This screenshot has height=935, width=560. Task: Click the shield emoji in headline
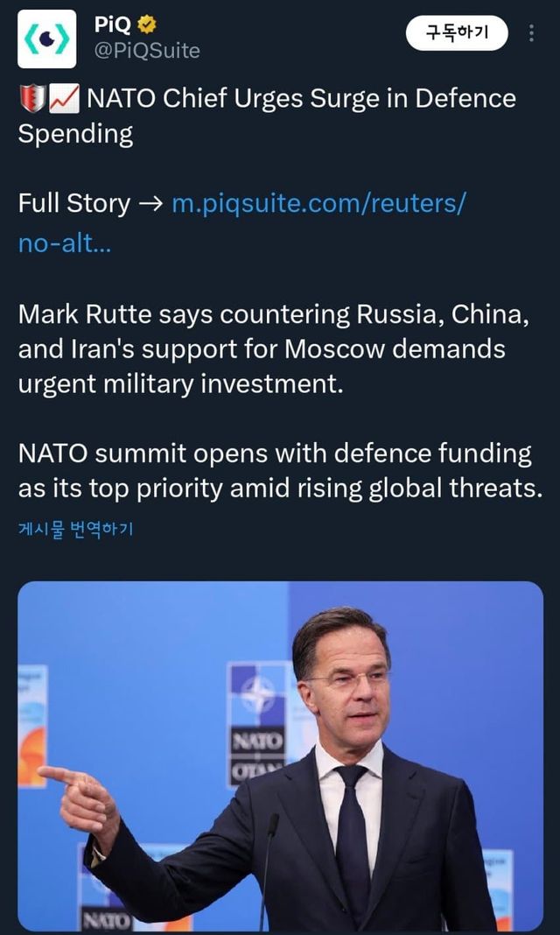[31, 99]
